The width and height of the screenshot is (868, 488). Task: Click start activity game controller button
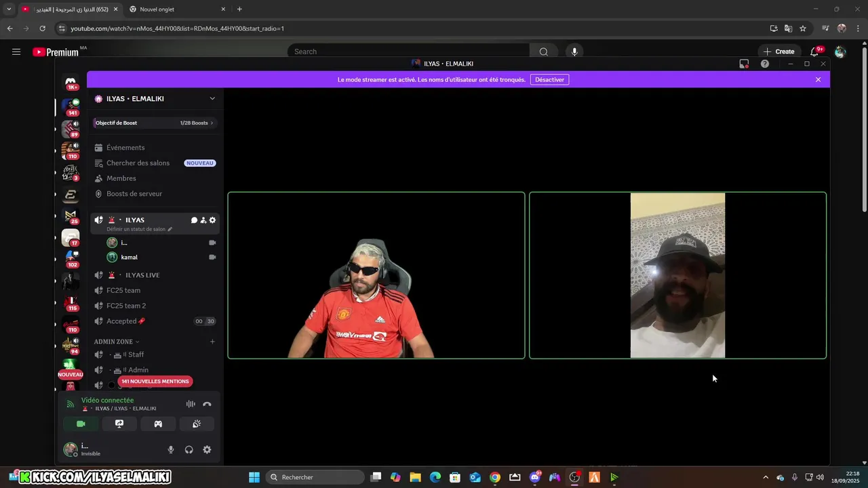click(x=158, y=424)
